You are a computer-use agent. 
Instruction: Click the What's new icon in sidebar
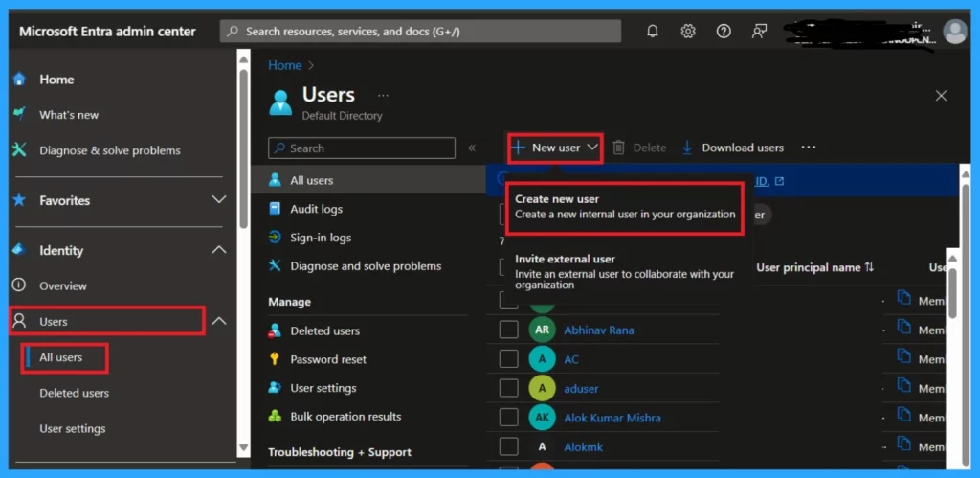pos(19,115)
